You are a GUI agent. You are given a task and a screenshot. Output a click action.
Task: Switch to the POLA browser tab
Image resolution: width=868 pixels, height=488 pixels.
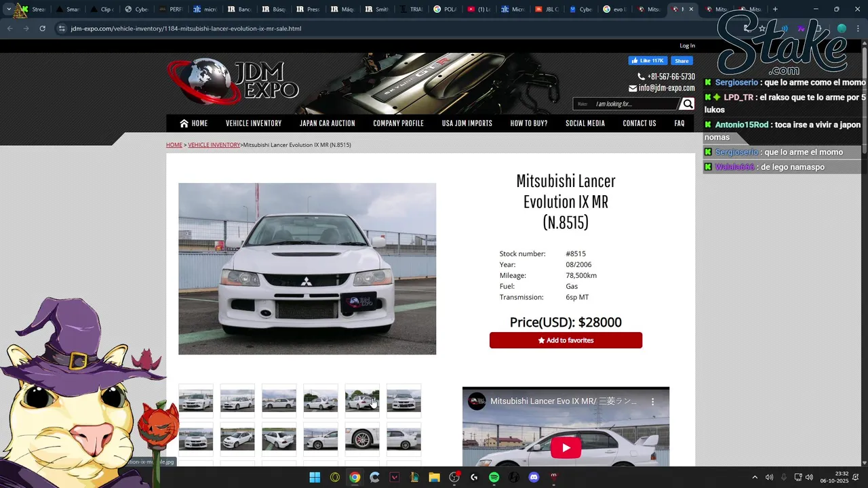point(445,9)
